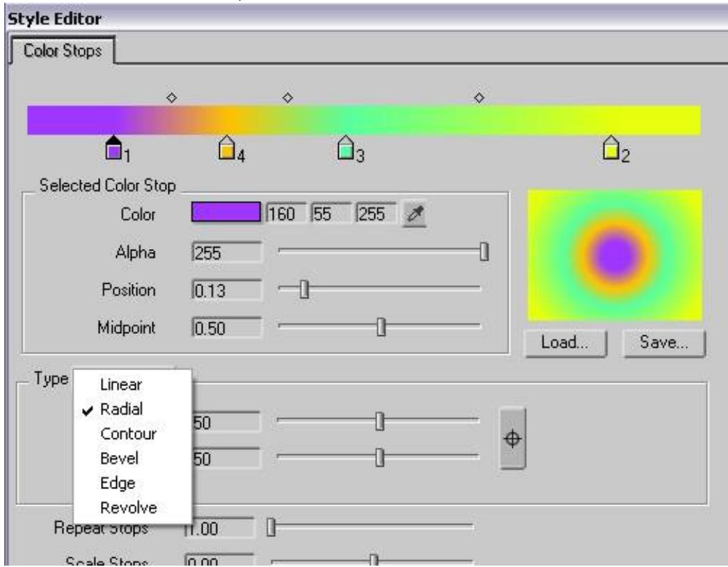Click the red value field 160
This screenshot has height=567, width=728.
(x=286, y=214)
